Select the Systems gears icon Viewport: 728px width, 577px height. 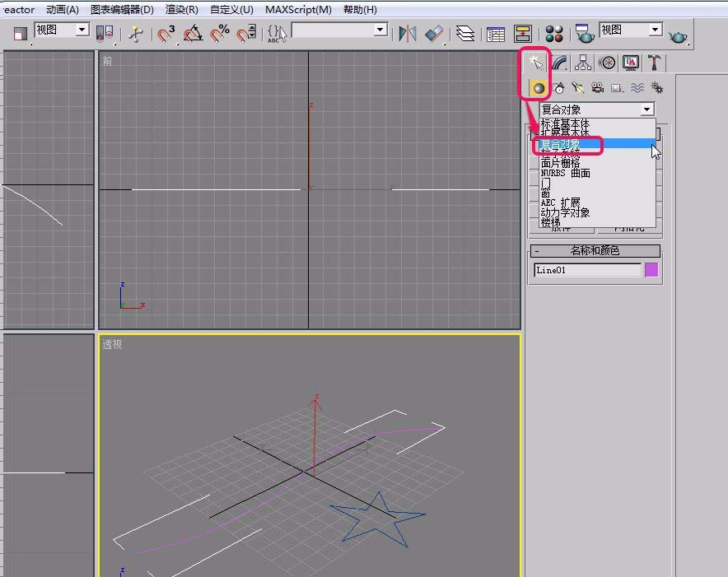coord(657,88)
